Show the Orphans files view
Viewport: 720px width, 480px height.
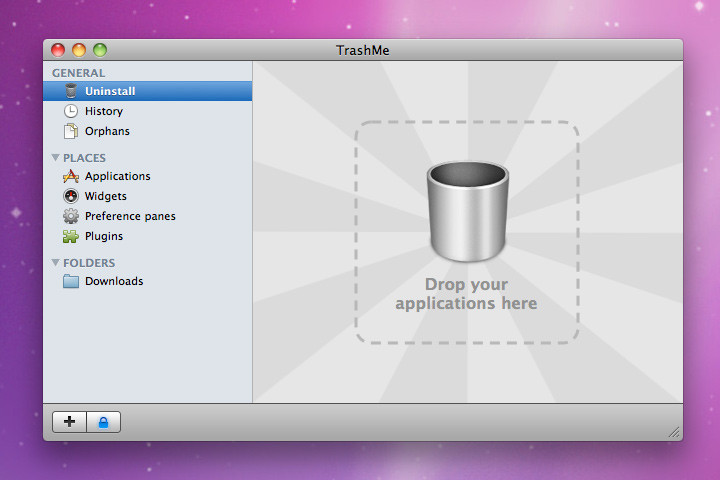pos(147,131)
